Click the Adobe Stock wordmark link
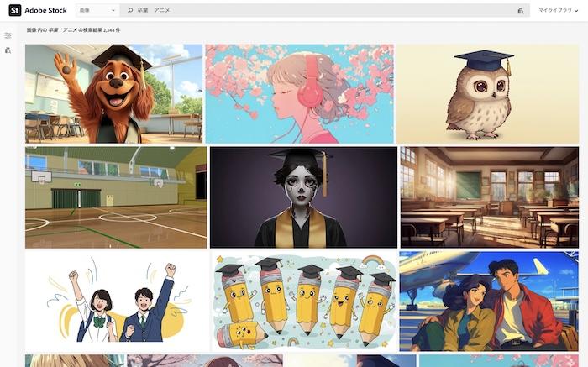The width and height of the screenshot is (588, 367). coord(45,10)
